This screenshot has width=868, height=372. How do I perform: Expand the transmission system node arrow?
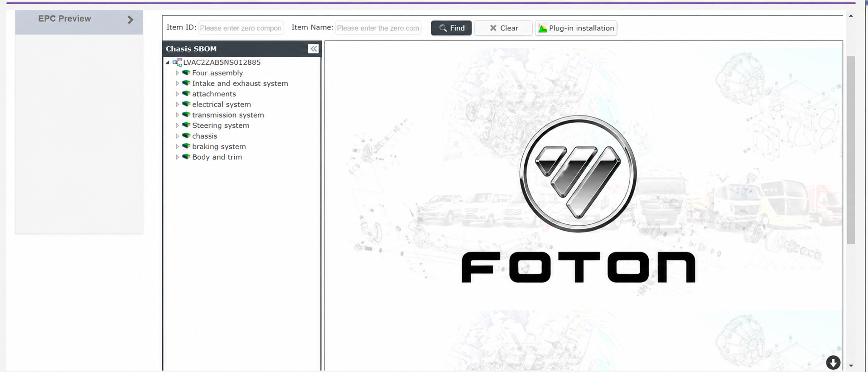point(177,115)
